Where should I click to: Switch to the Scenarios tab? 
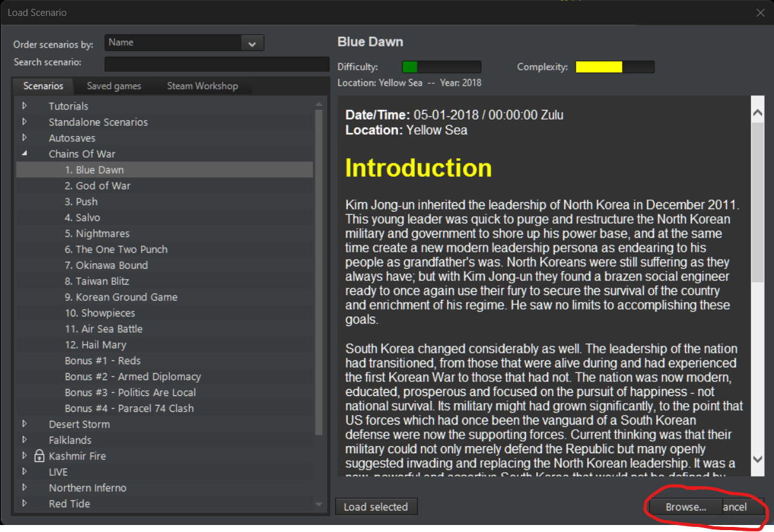point(43,86)
